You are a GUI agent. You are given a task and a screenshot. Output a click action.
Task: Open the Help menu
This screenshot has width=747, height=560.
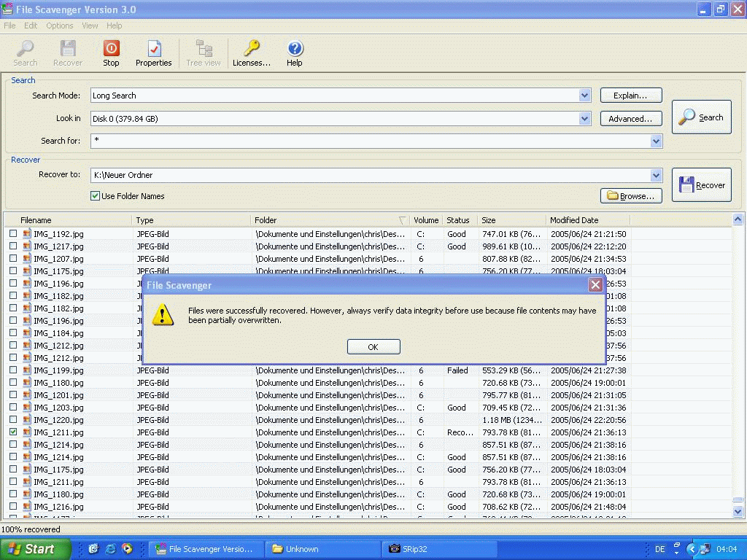[x=114, y=26]
